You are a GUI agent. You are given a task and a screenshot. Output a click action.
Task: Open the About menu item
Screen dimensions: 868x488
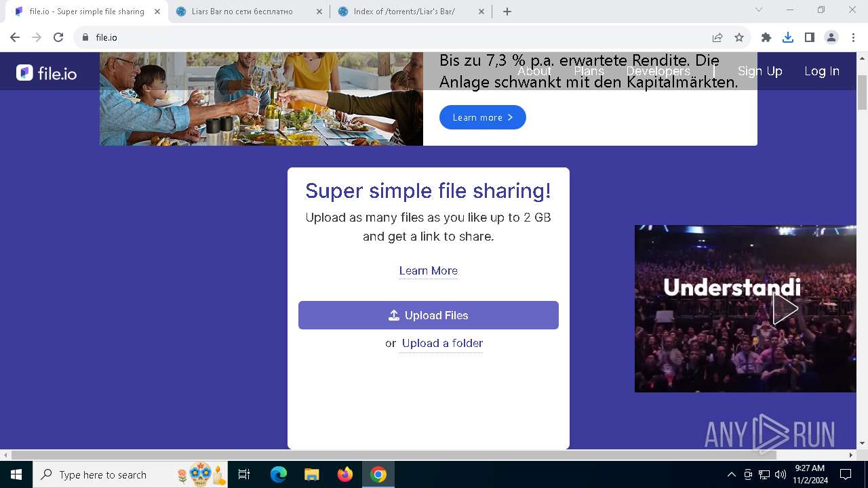[534, 71]
